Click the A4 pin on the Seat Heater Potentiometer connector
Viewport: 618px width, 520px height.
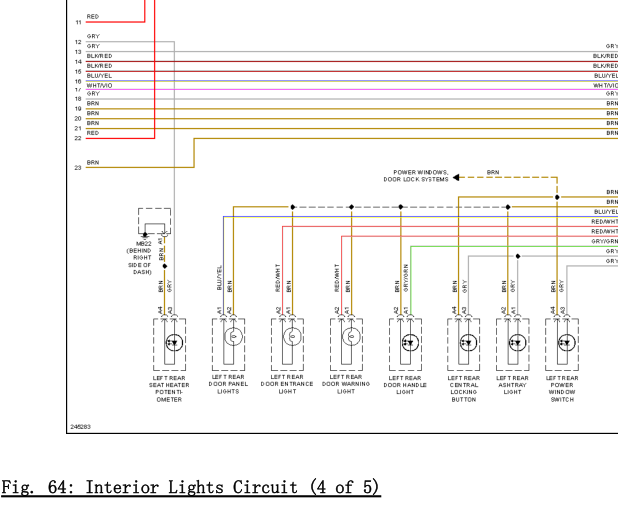tap(160, 310)
